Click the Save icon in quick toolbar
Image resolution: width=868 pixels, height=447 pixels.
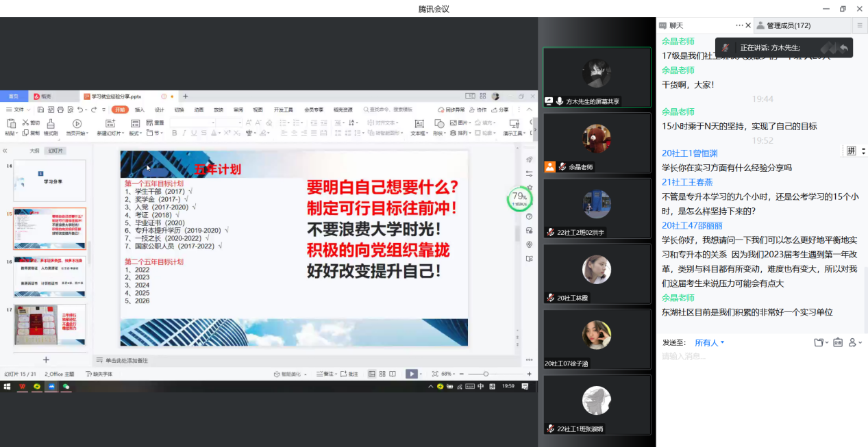click(41, 110)
